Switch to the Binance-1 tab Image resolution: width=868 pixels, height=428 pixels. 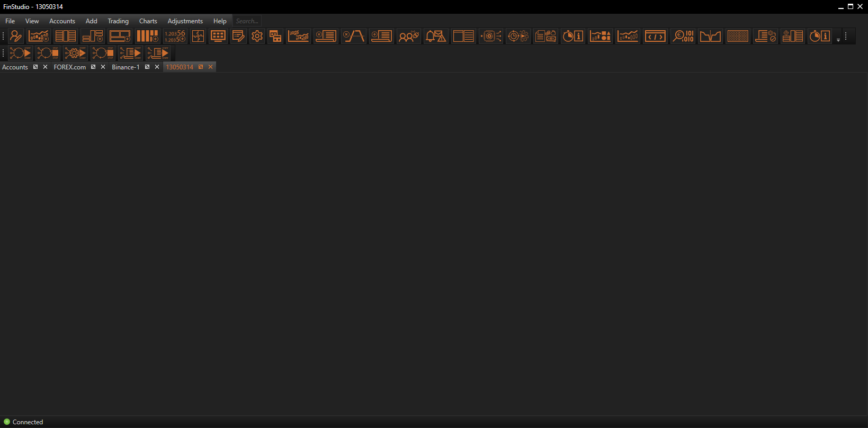[126, 67]
